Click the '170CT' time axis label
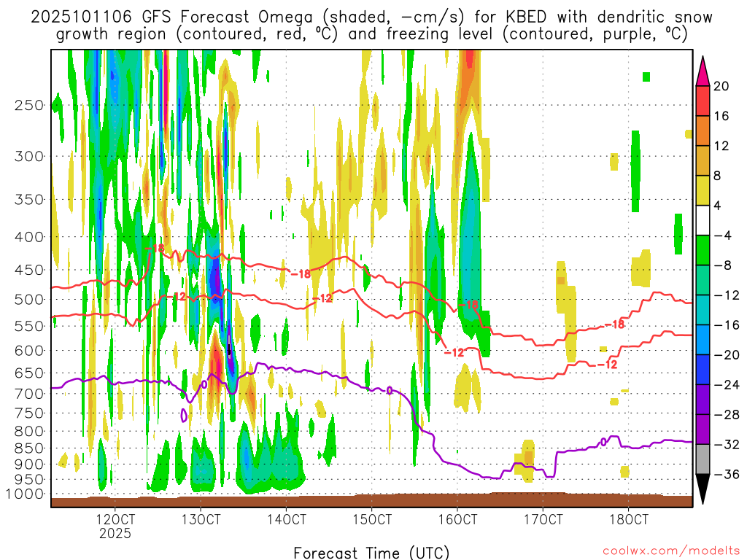 (543, 519)
